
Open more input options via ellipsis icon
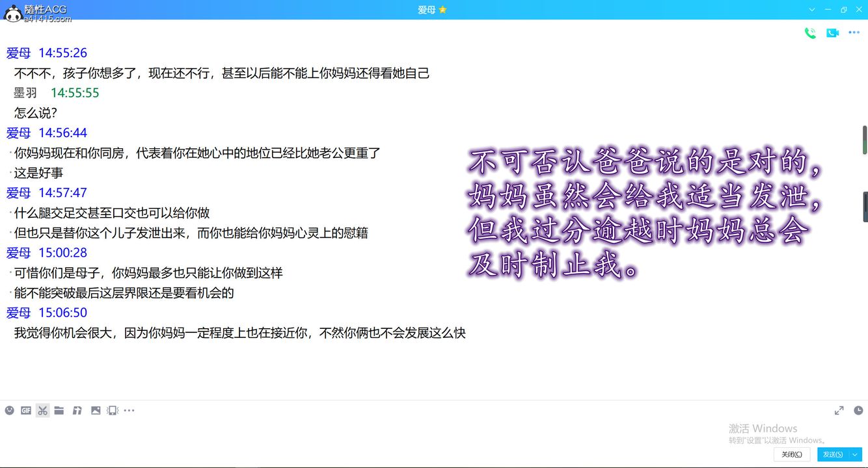(x=129, y=410)
